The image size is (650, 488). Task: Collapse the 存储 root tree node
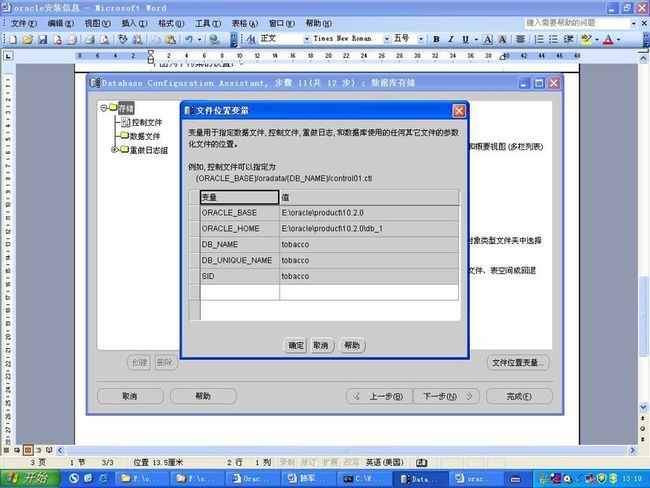104,108
